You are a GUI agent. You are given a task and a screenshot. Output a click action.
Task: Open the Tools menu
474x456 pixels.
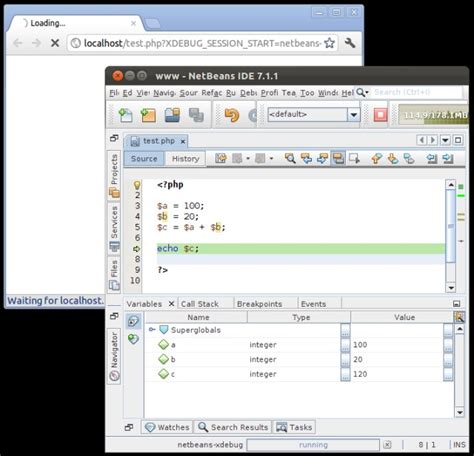click(307, 93)
